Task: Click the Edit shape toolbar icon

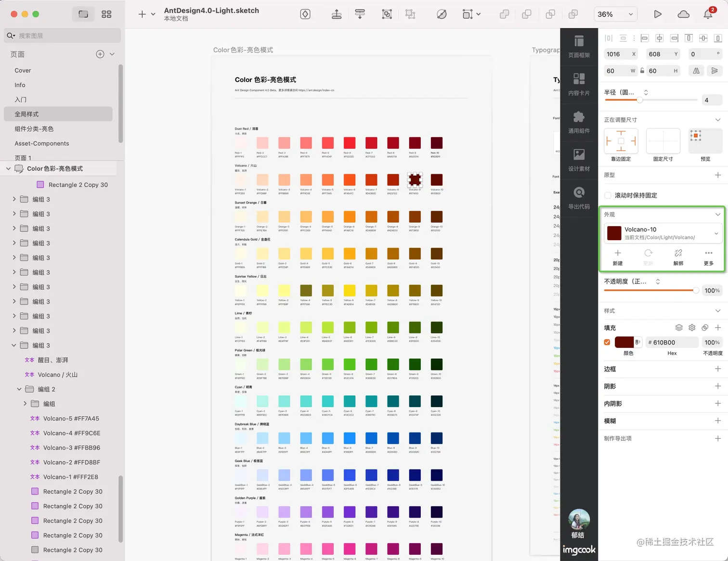Action: pos(442,14)
